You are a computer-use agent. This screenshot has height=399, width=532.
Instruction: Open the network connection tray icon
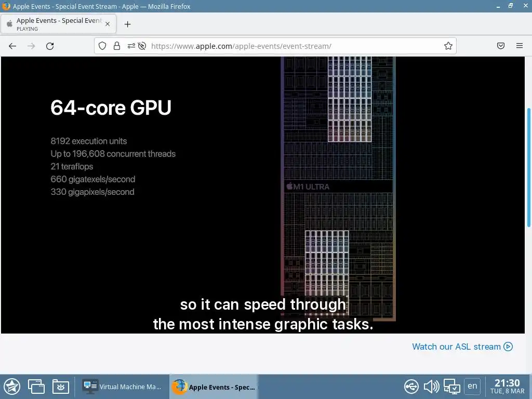[x=451, y=387]
